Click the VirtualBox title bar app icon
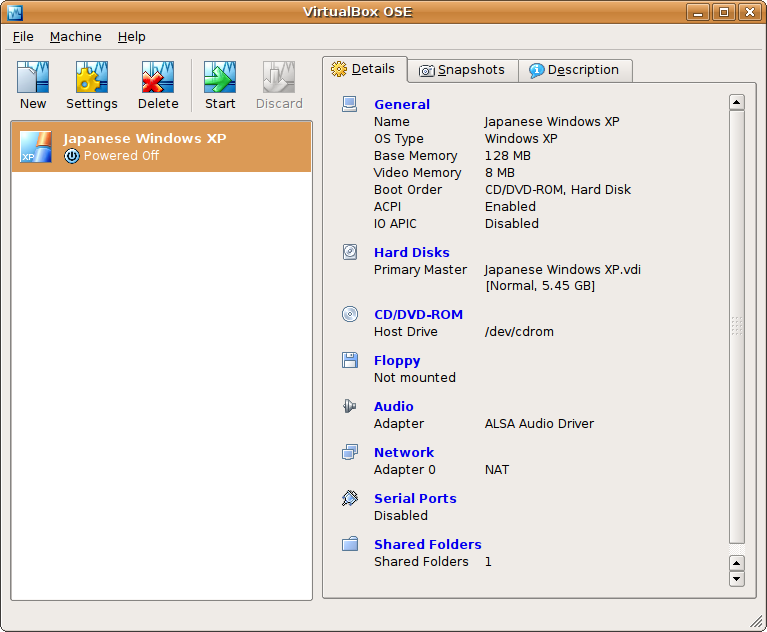Viewport: 767px width, 632px height. [x=15, y=12]
